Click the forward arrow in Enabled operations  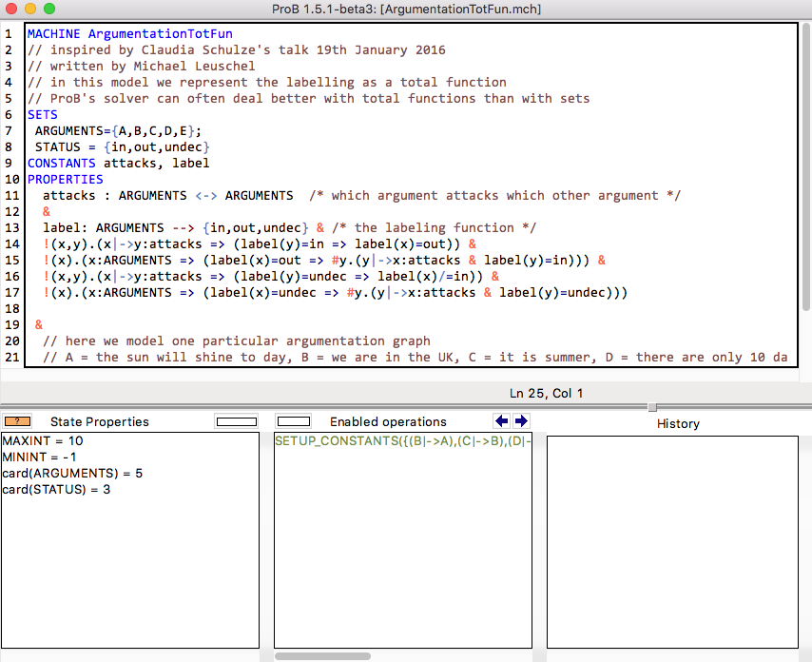(x=521, y=421)
